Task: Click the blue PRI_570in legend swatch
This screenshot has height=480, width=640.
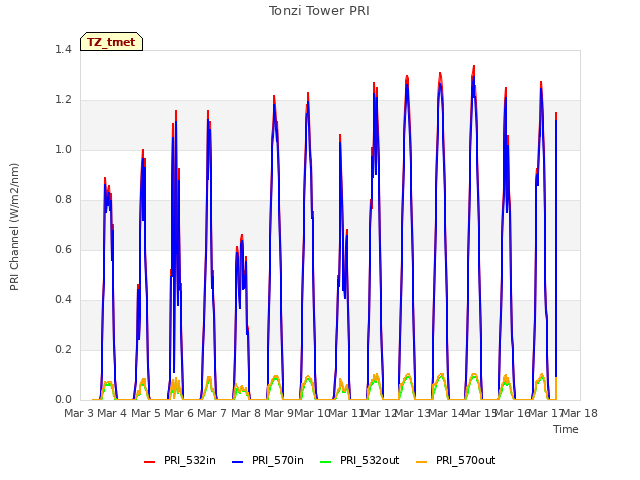Action: [238, 462]
